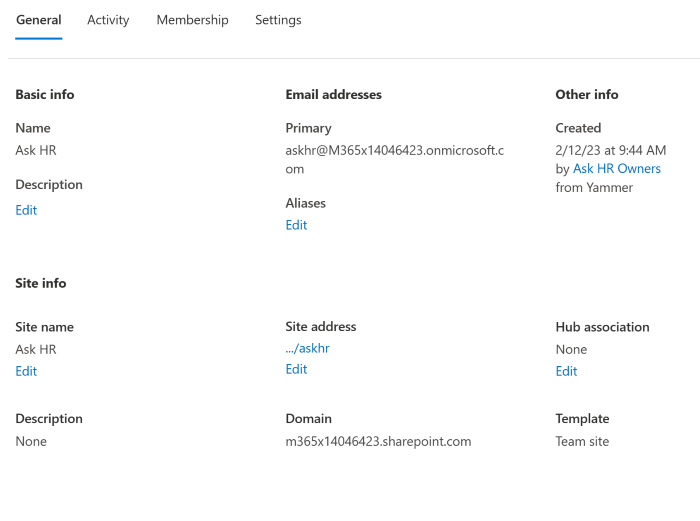Click the Primary label under Email addresses

[x=308, y=128]
